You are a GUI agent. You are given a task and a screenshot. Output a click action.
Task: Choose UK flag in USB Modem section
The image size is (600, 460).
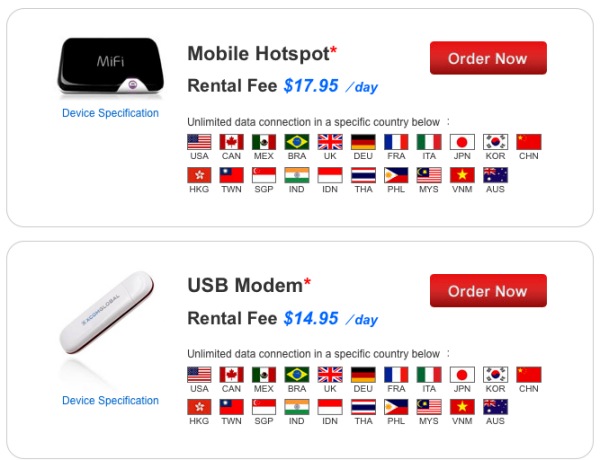(x=330, y=375)
